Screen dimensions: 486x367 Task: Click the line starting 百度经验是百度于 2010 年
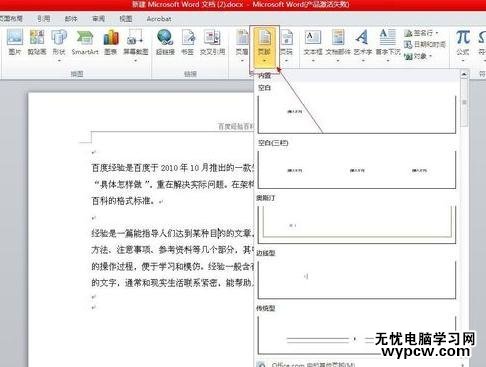[x=173, y=168]
